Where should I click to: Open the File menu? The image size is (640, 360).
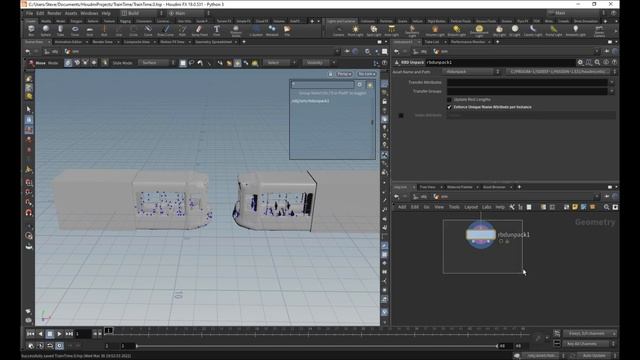29,13
